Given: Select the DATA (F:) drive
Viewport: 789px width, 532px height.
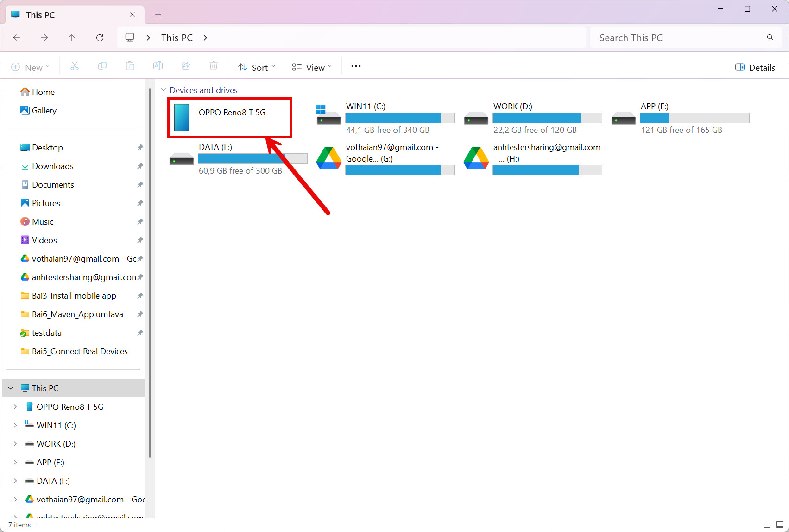Looking at the screenshot, I should (x=238, y=158).
